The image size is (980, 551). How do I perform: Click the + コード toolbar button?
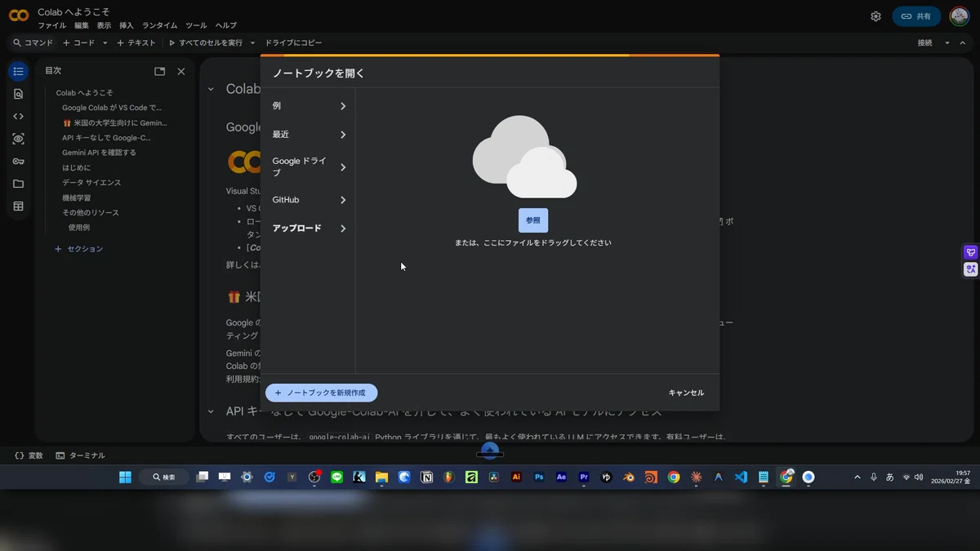tap(79, 42)
